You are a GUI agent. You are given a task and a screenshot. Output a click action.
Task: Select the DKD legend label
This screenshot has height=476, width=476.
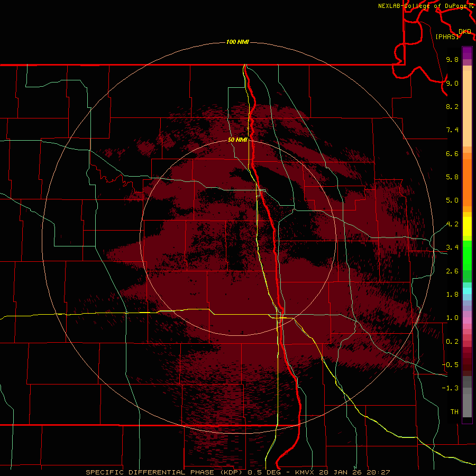pyautogui.click(x=465, y=32)
